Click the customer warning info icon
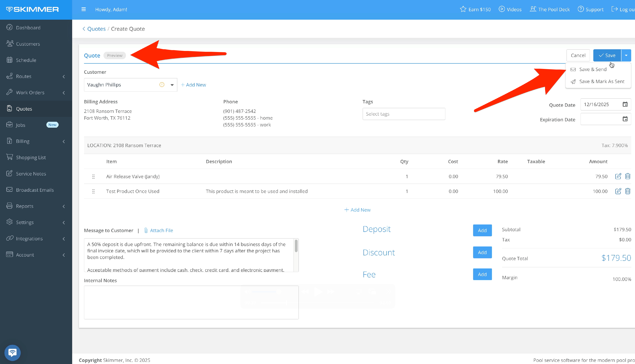This screenshot has height=364, width=635. pyautogui.click(x=162, y=85)
